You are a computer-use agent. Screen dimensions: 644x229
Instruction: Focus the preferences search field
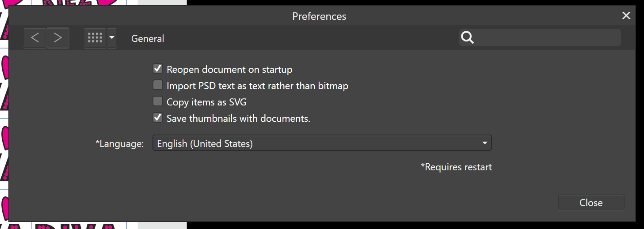point(540,38)
